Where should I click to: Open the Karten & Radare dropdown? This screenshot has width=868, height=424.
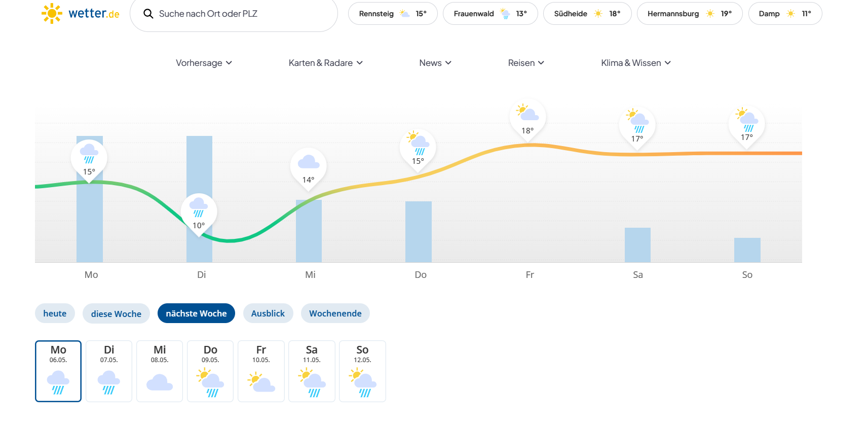(x=325, y=63)
